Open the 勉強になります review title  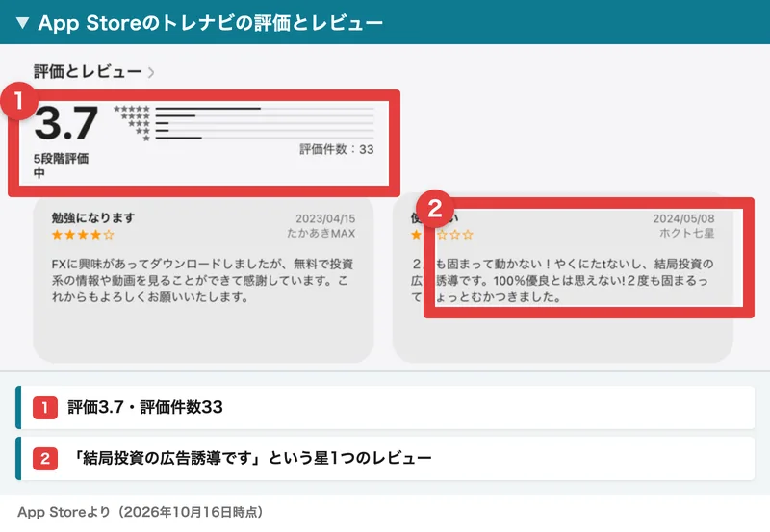(x=93, y=218)
